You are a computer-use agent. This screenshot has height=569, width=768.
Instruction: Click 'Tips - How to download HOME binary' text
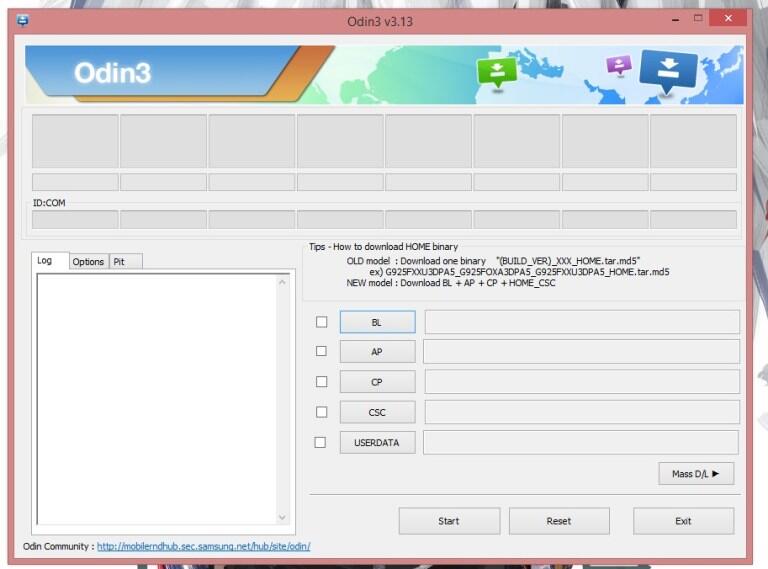tap(384, 247)
